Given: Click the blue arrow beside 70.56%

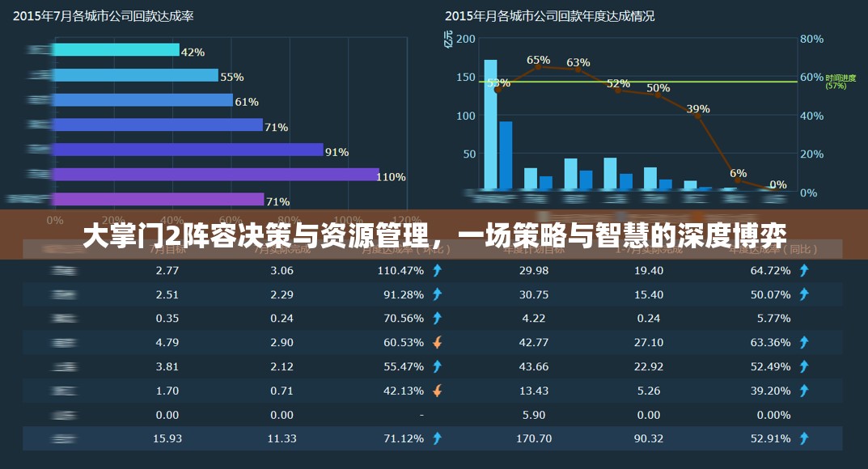Looking at the screenshot, I should coord(437,318).
